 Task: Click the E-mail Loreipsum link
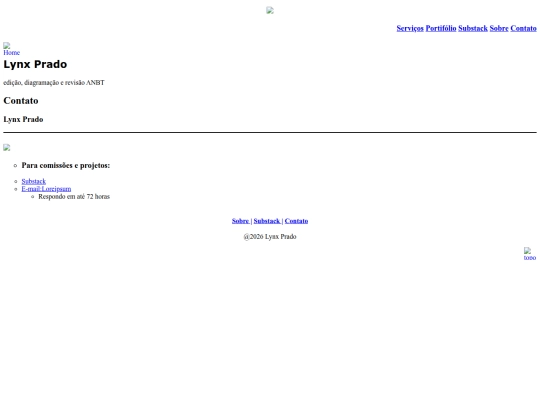(46, 189)
